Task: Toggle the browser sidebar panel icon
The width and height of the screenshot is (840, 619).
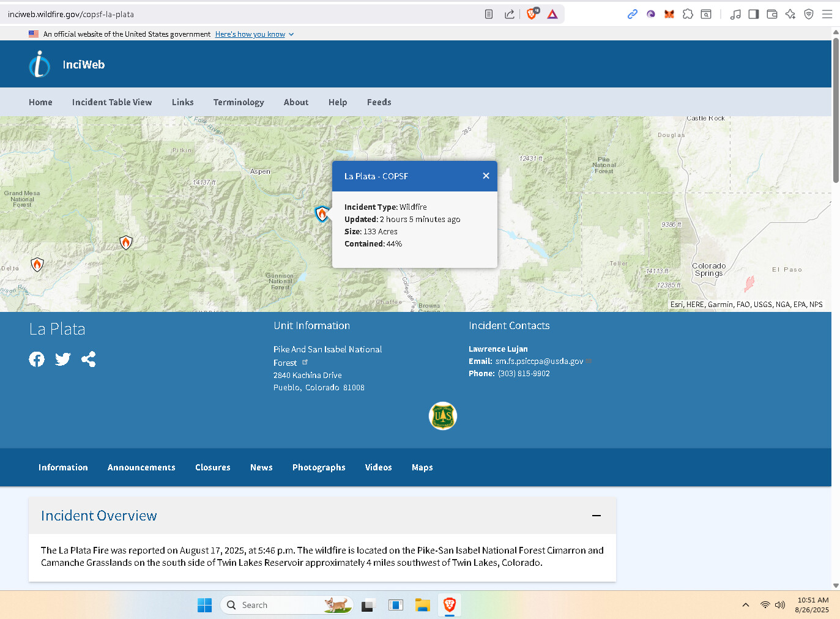Action: pos(754,14)
